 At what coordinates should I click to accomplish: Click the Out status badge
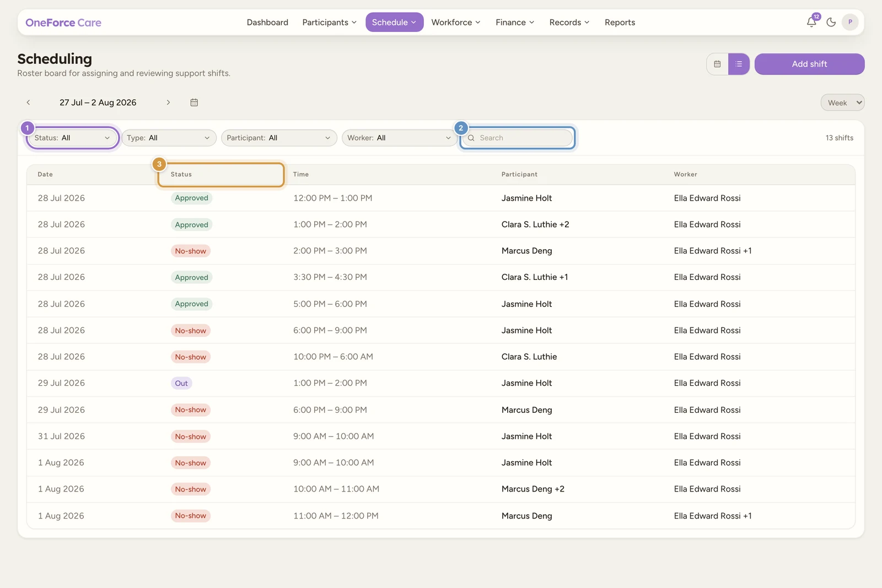click(181, 383)
